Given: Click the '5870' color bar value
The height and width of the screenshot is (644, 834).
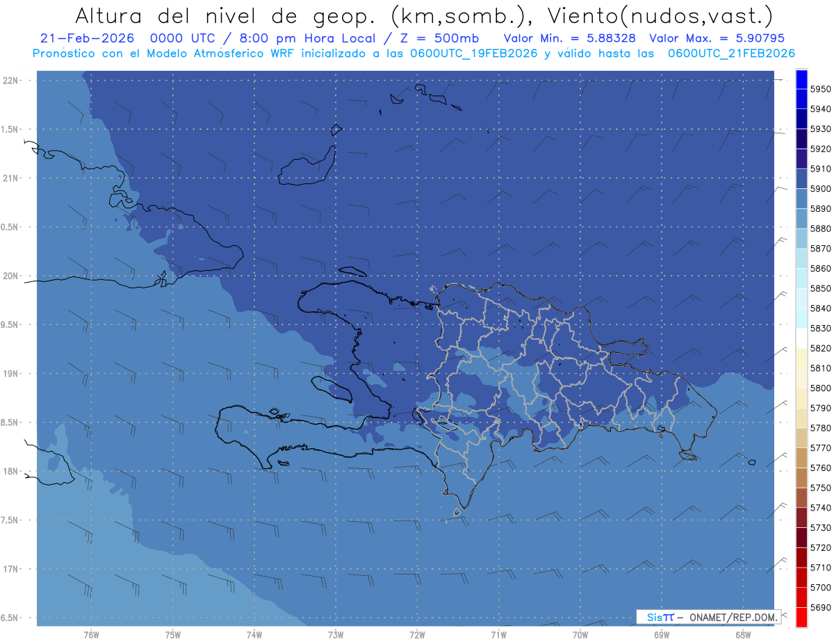Looking at the screenshot, I should [821, 248].
